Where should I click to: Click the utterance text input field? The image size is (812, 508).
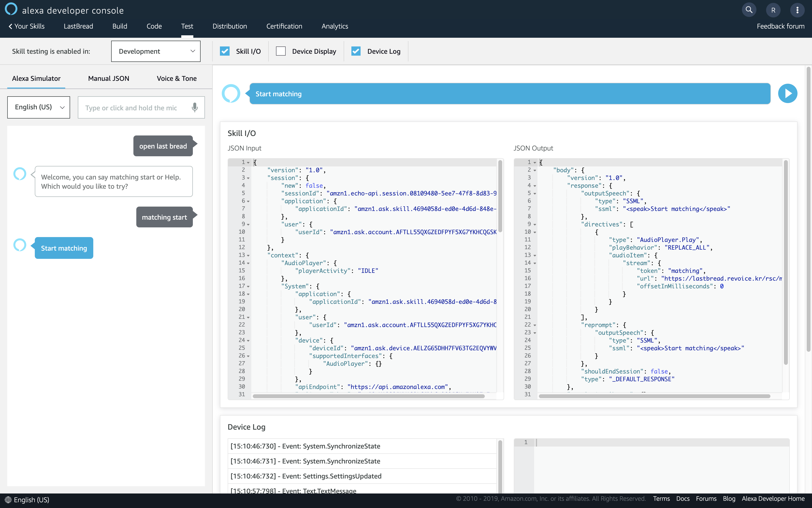141,107
